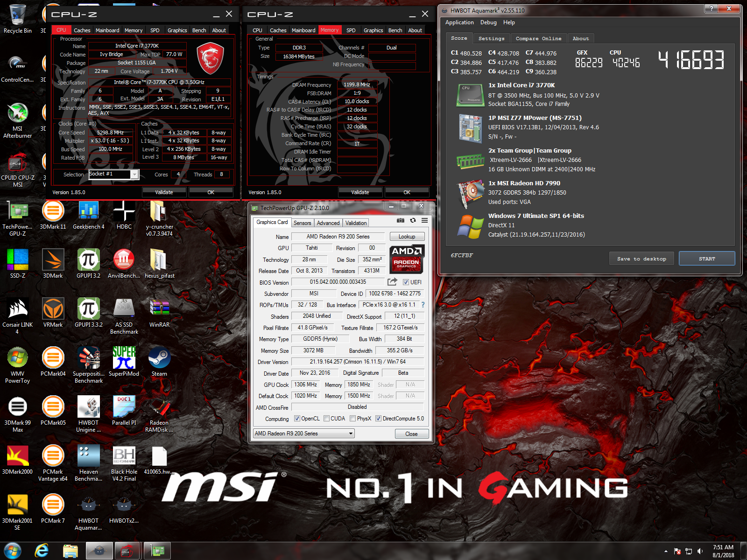The height and width of the screenshot is (560, 747).
Task: Click OK in right CPU-Z window
Action: [407, 192]
